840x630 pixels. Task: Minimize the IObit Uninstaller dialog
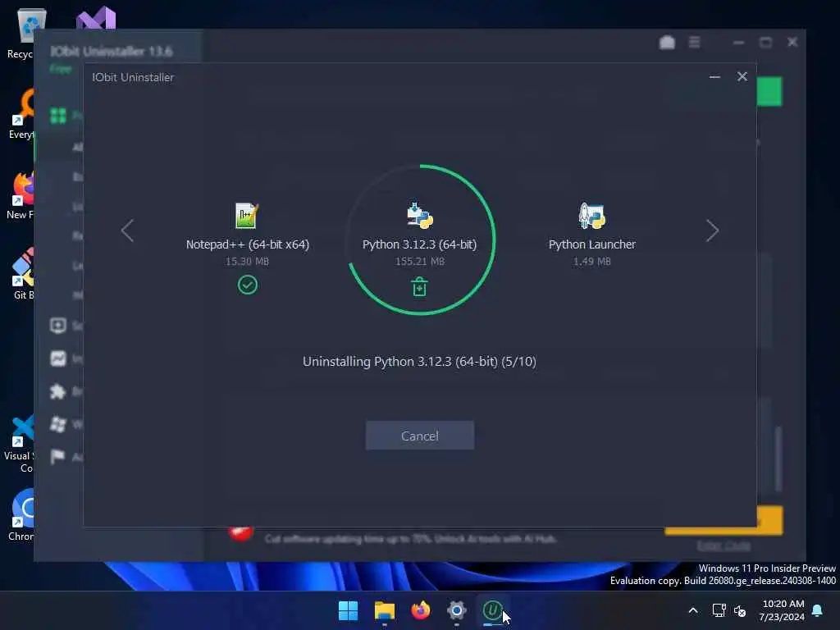click(714, 77)
